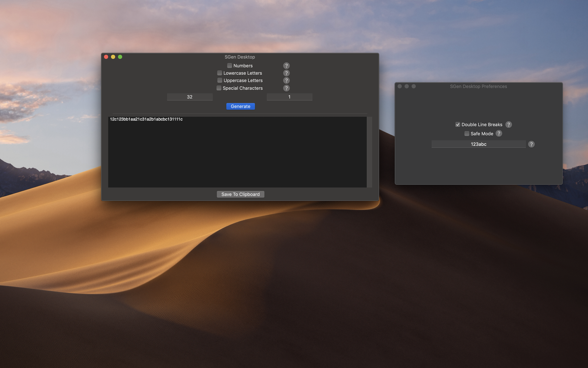This screenshot has height=368, width=588.
Task: Toggle Uppercase Letters checkbox
Action: [x=219, y=80]
